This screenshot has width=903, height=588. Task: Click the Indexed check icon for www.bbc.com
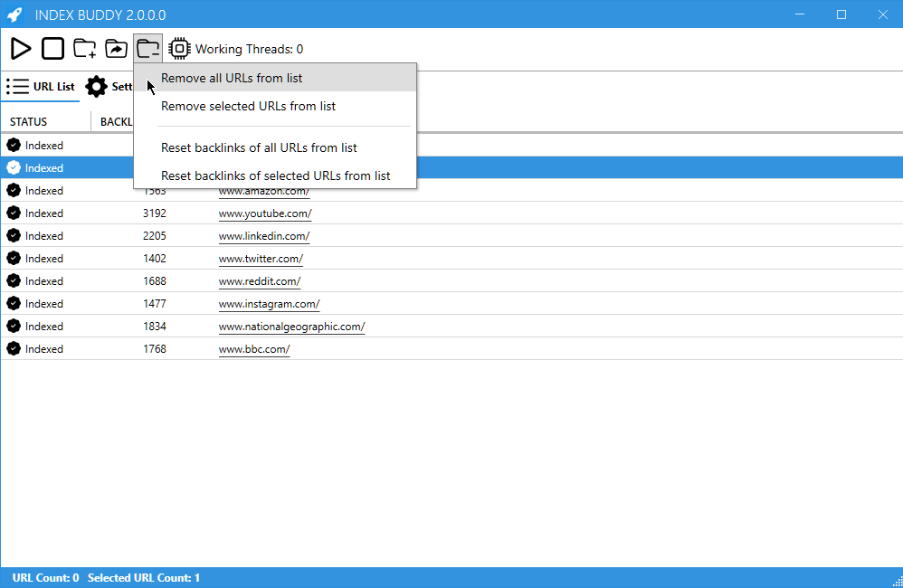click(x=13, y=348)
